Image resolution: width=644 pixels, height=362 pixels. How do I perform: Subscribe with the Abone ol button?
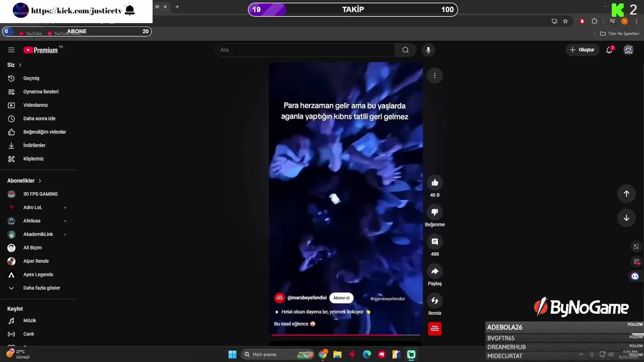click(x=341, y=298)
